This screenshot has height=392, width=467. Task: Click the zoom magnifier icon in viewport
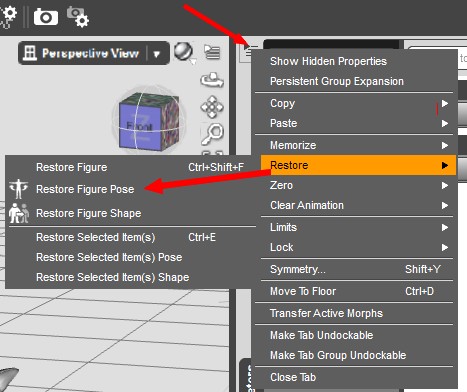pos(212,134)
